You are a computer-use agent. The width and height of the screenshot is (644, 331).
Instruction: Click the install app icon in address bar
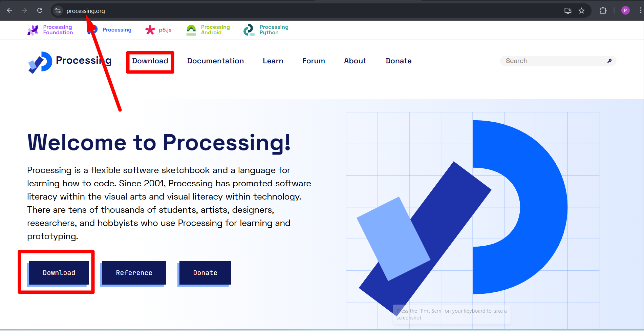pyautogui.click(x=568, y=11)
